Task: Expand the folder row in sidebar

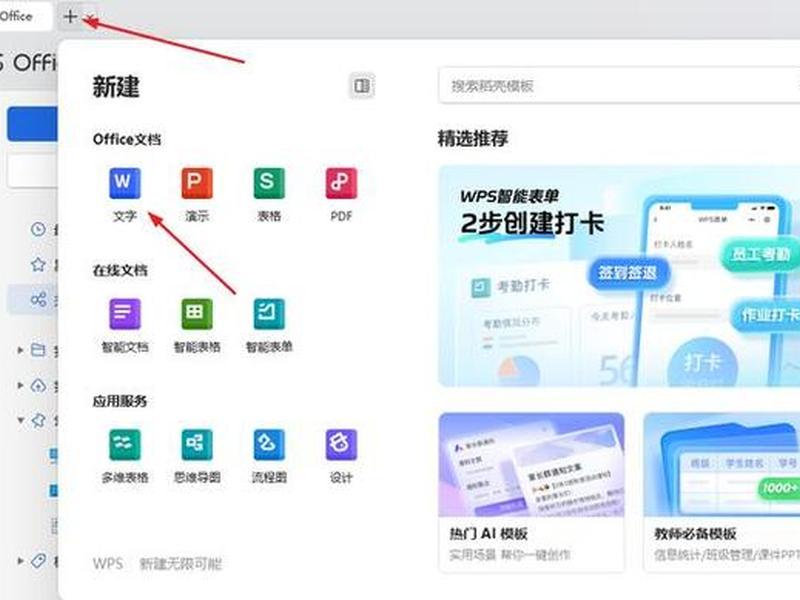Action: coord(20,350)
